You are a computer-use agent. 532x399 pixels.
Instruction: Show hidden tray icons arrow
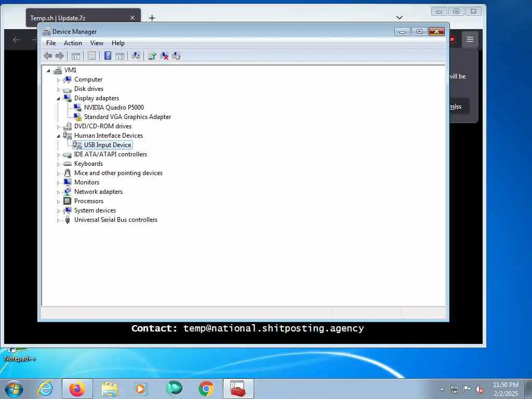point(442,390)
